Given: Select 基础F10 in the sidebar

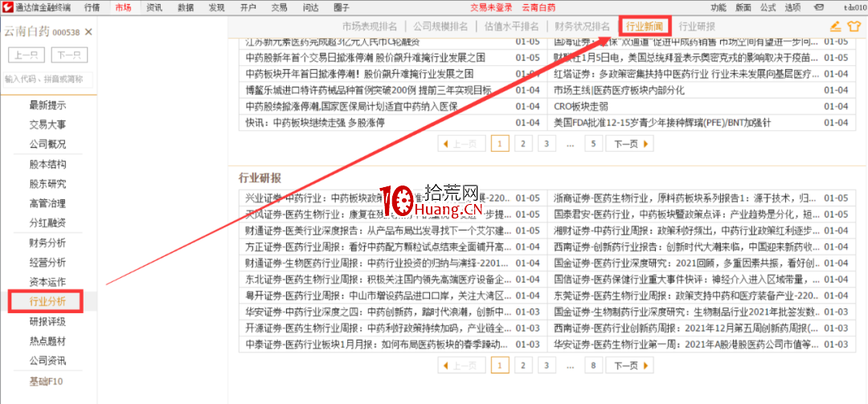Looking at the screenshot, I should (47, 382).
